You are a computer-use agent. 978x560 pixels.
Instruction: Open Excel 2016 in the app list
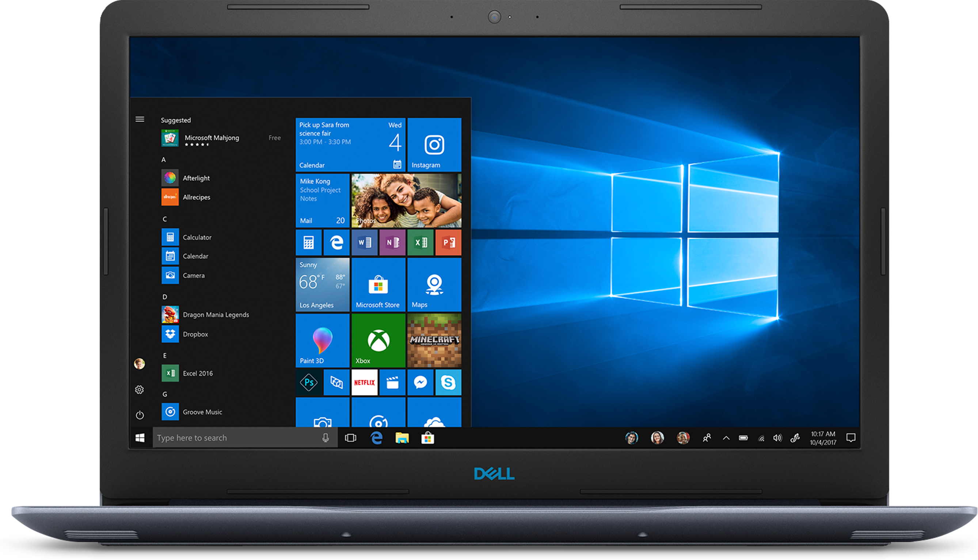click(187, 373)
